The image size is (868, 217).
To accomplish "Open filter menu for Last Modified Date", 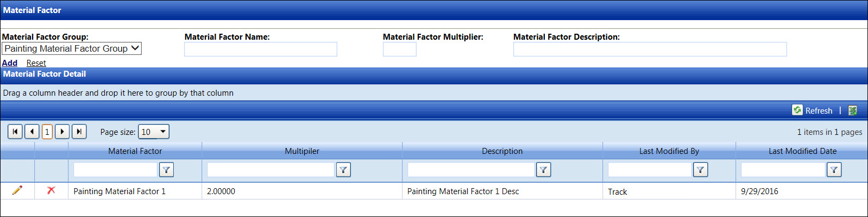I will 834,170.
